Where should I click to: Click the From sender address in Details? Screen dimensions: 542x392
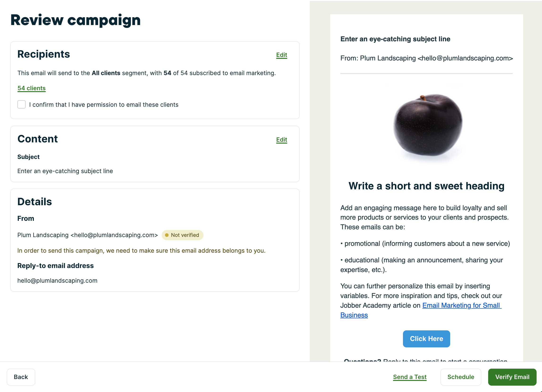click(88, 235)
